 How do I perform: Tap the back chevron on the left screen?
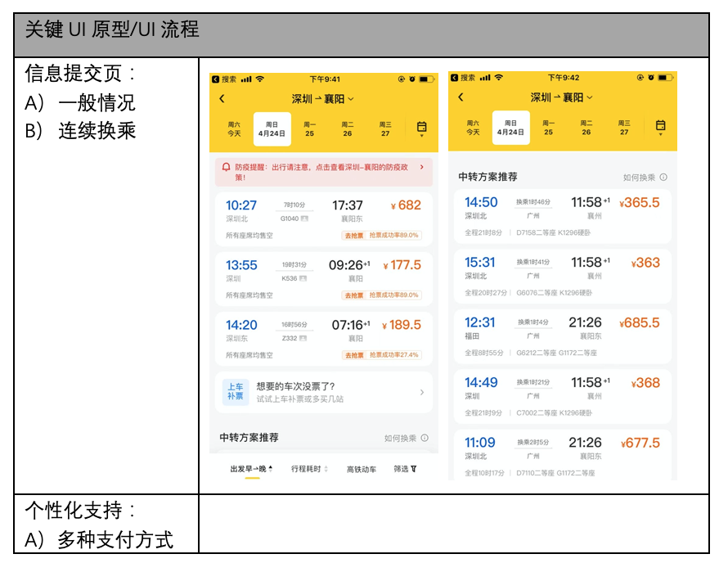(x=222, y=98)
